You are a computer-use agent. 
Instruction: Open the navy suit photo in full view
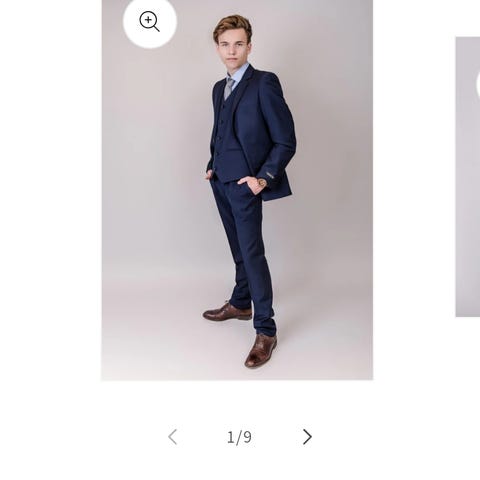click(x=237, y=190)
